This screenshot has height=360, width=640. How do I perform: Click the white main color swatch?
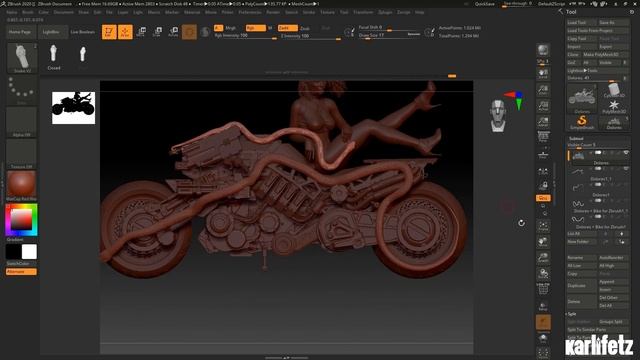click(29, 252)
